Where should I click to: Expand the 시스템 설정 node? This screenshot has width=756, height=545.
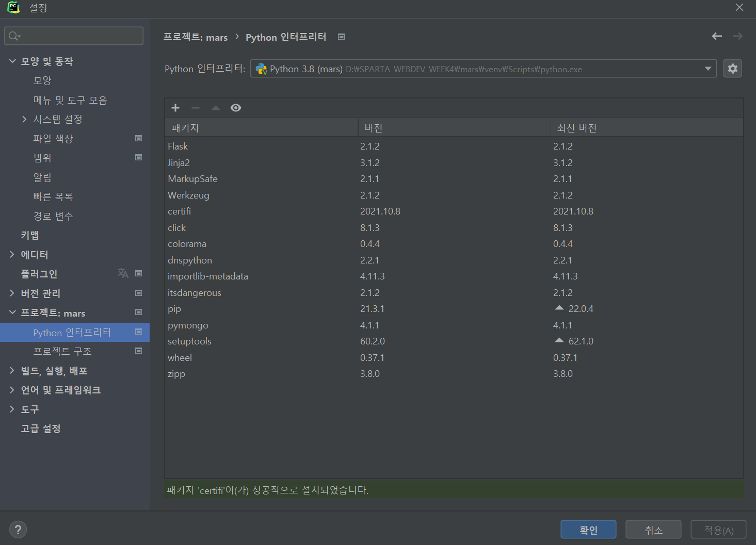(x=24, y=119)
